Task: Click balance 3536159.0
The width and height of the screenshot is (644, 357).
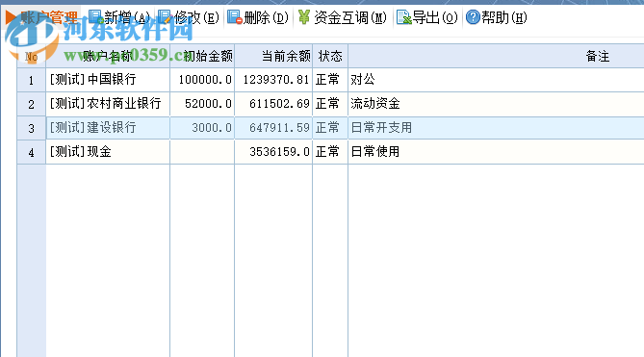Action: pyautogui.click(x=279, y=152)
